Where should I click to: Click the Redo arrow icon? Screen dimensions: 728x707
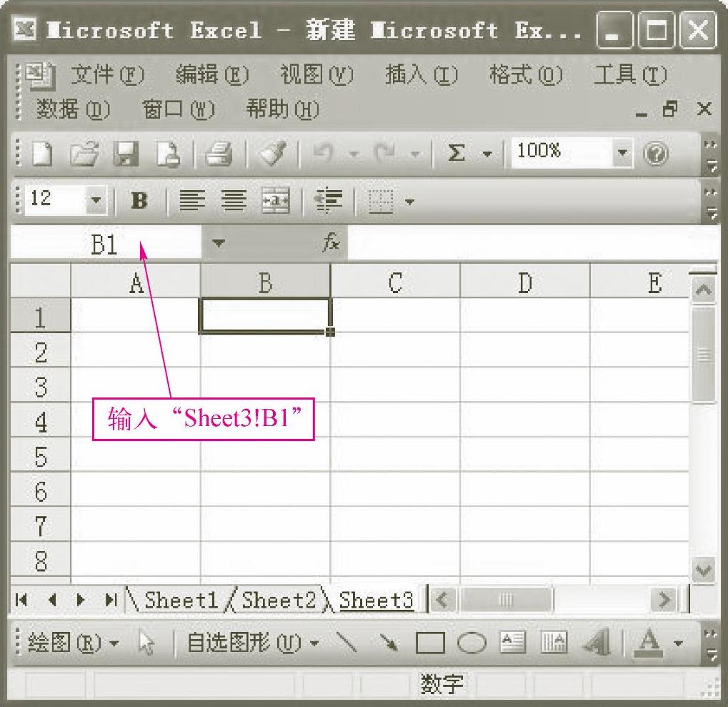click(385, 153)
